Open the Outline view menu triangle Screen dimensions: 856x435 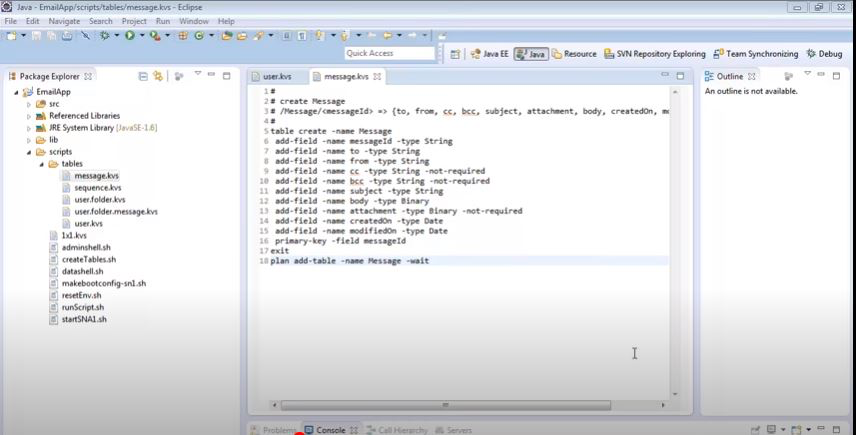point(807,74)
